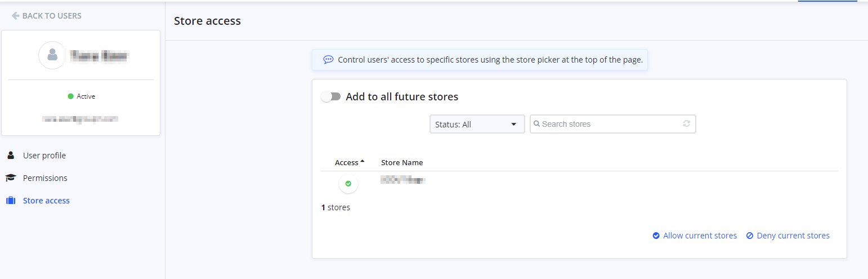Toggle the green access checkmark for the store
868x279 pixels.
348,184
